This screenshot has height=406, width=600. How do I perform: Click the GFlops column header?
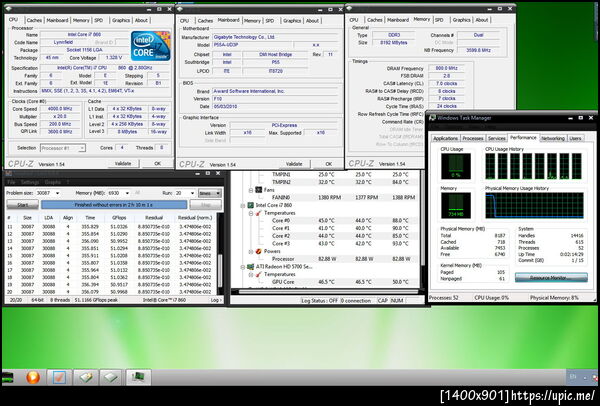(117, 218)
